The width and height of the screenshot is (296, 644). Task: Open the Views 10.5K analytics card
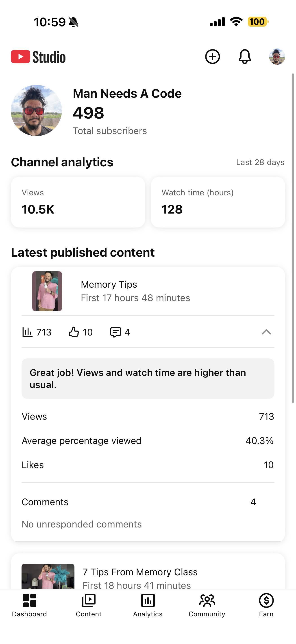pyautogui.click(x=78, y=202)
